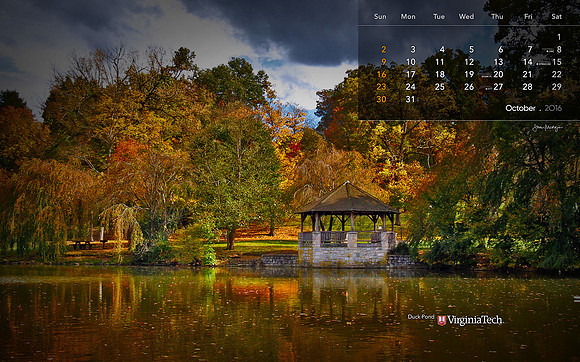This screenshot has width=580, height=362.
Task: Click calendar date 28
Action: (527, 87)
